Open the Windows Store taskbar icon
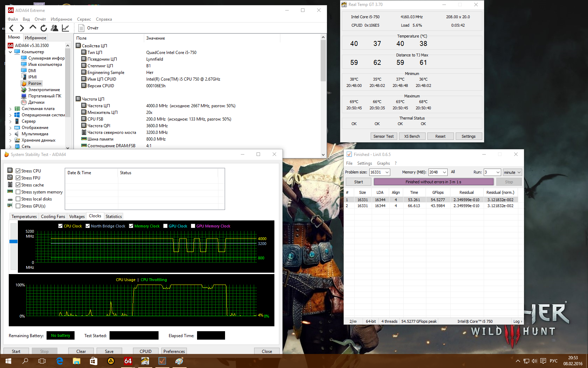 point(93,361)
